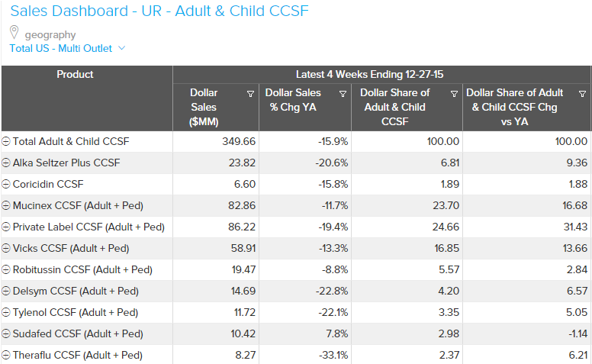Click the Sudafed CCSF product name
Image resolution: width=592 pixels, height=364 pixels.
click(x=78, y=333)
